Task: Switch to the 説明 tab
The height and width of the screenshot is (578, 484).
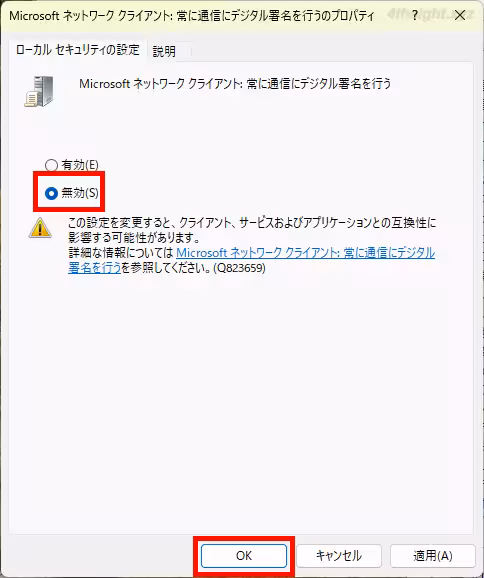Action: [164, 51]
